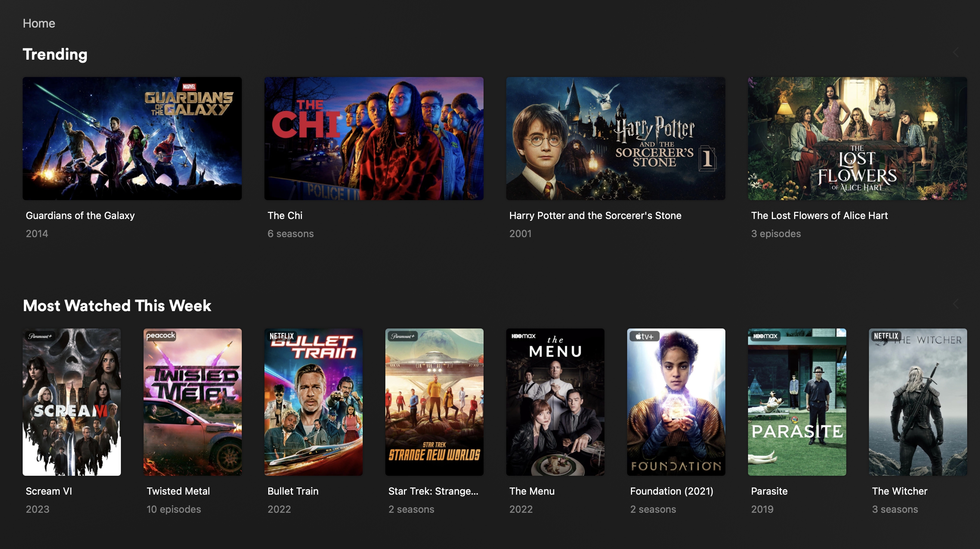The height and width of the screenshot is (549, 980).
Task: Click previous chevron in Most Watched This Week
Action: [956, 304]
